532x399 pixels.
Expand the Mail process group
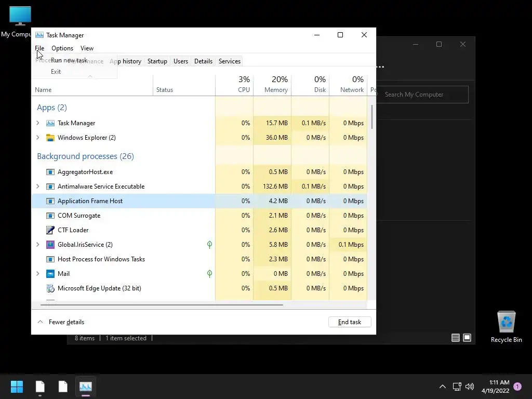[37, 274]
